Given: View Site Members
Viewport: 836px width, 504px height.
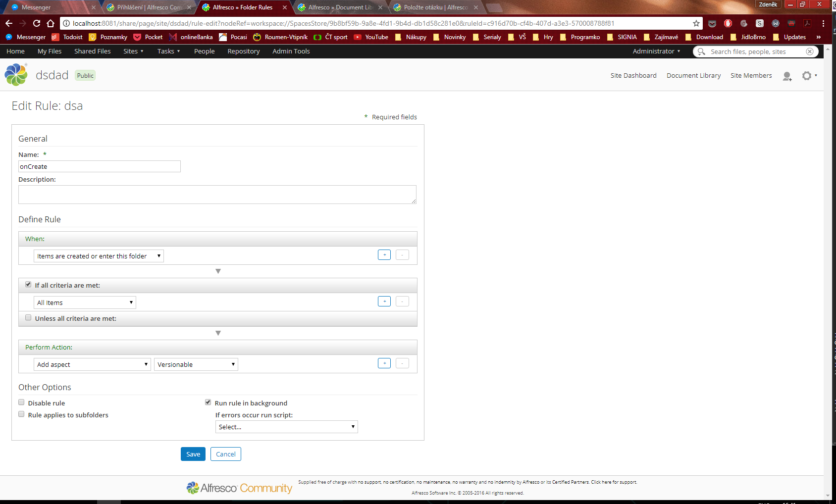Looking at the screenshot, I should pos(751,76).
